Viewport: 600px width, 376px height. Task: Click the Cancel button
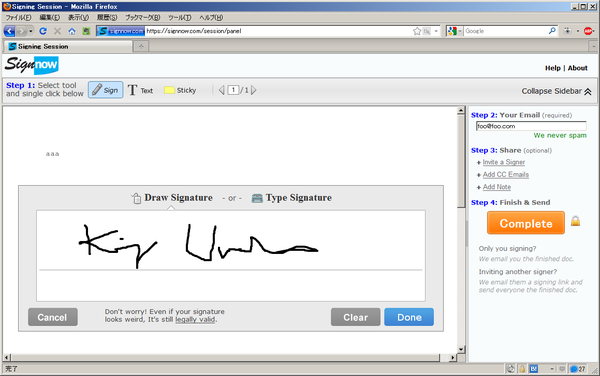(53, 317)
